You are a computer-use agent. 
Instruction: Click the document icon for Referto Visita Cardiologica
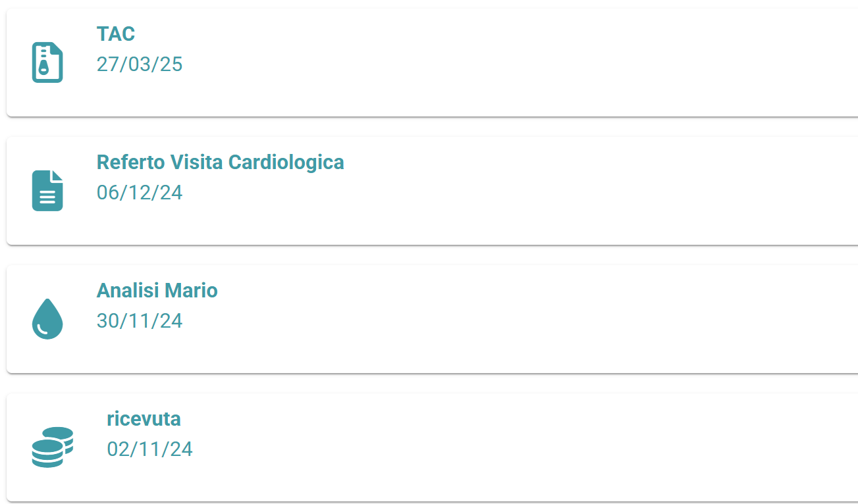click(47, 191)
